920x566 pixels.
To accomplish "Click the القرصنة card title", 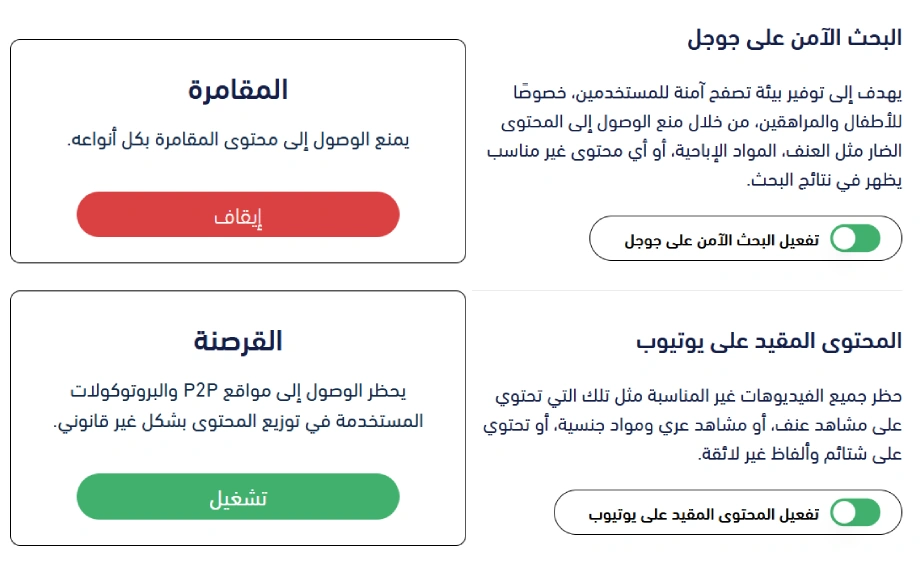I will point(238,341).
